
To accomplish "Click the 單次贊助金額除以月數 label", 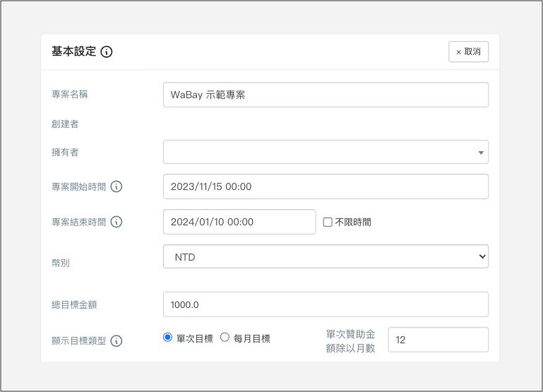I will [350, 341].
